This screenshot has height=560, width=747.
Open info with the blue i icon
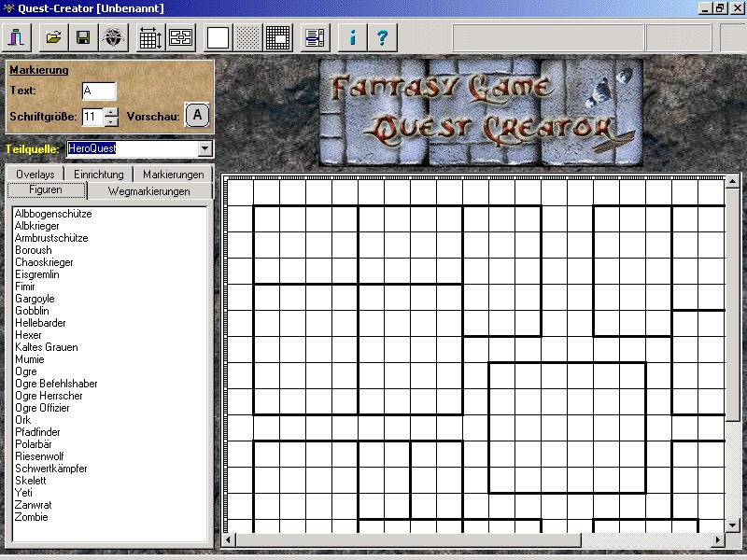point(352,37)
